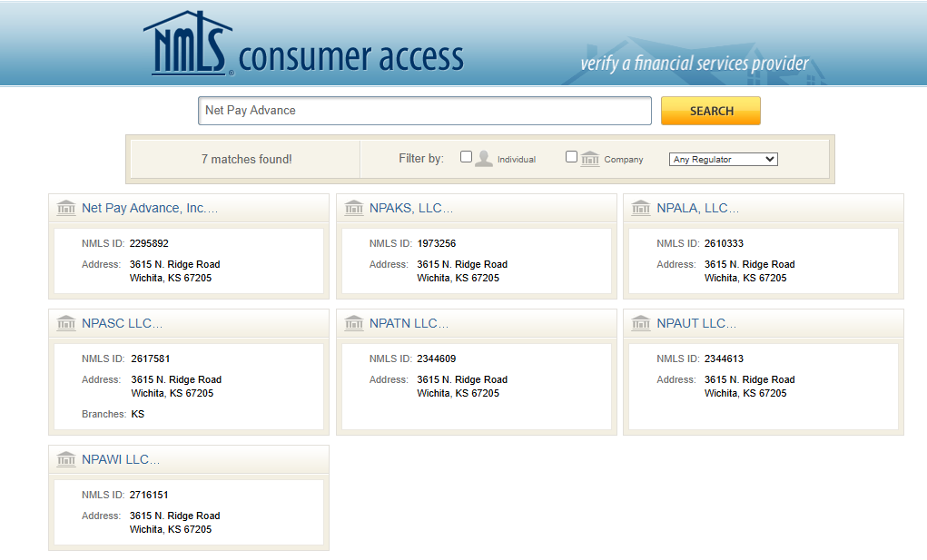The width and height of the screenshot is (927, 560).
Task: Open the NPAUT LLC company link
Action: point(696,323)
